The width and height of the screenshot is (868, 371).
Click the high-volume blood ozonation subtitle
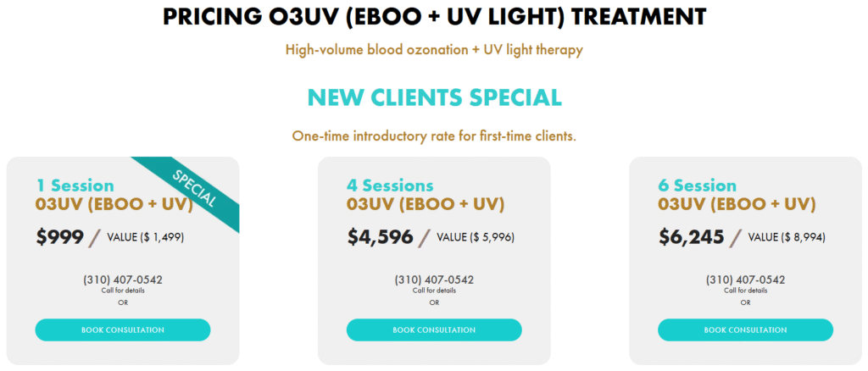434,50
